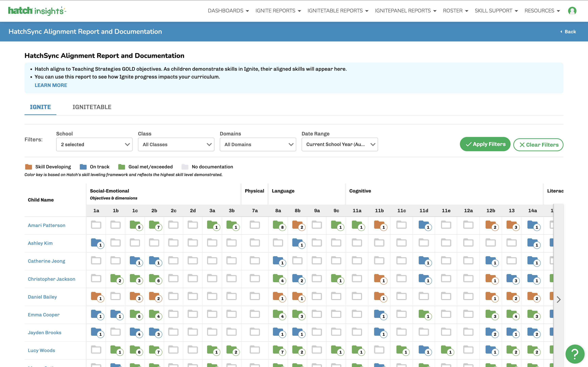Click the Apply Filters button
Screen dimensions: 588x367
[x=485, y=144]
